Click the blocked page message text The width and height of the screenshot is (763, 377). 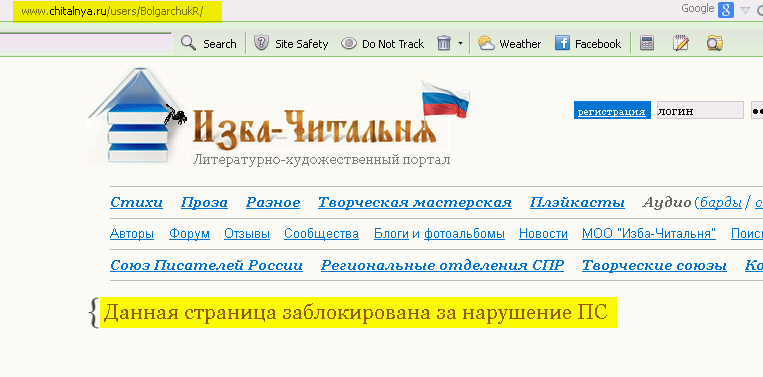[356, 312]
